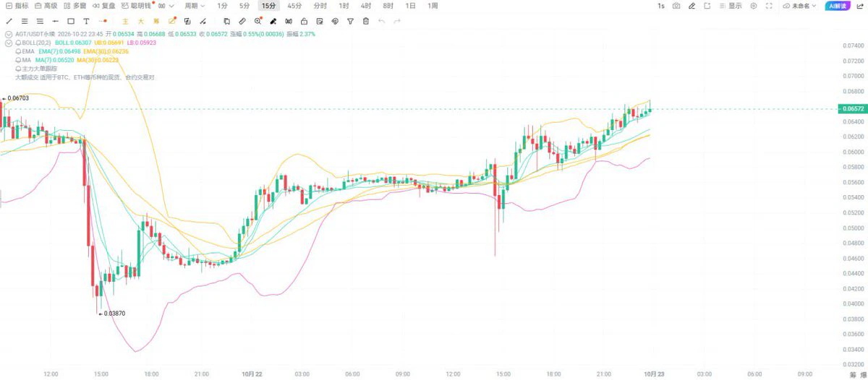Viewport: 868px width, 380px height.
Task: Activate the zoom-in magnifier tool
Action: (258, 22)
